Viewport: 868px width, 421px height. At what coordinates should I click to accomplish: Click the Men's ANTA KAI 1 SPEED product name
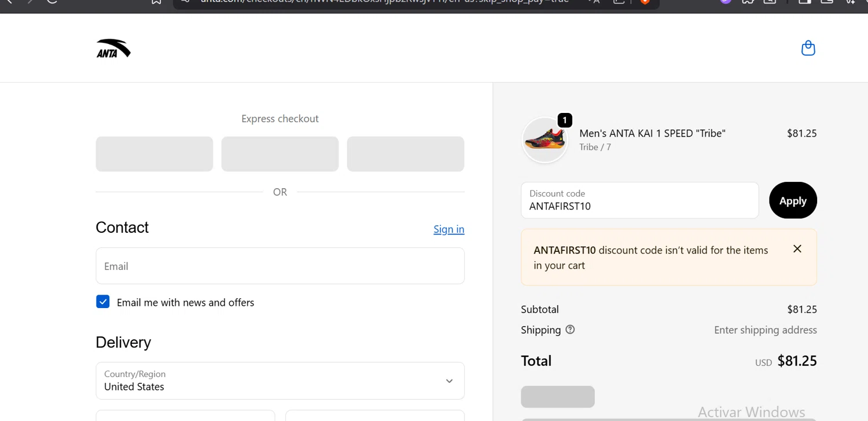pyautogui.click(x=652, y=133)
